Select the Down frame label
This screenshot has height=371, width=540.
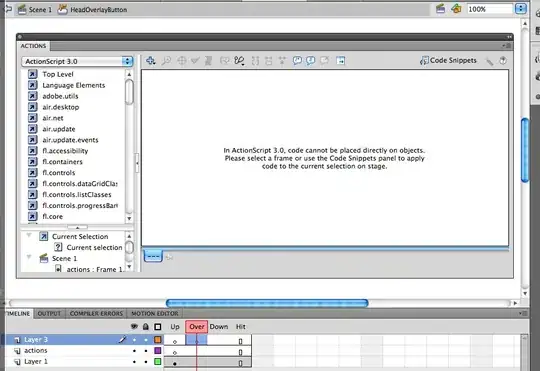[219, 327]
